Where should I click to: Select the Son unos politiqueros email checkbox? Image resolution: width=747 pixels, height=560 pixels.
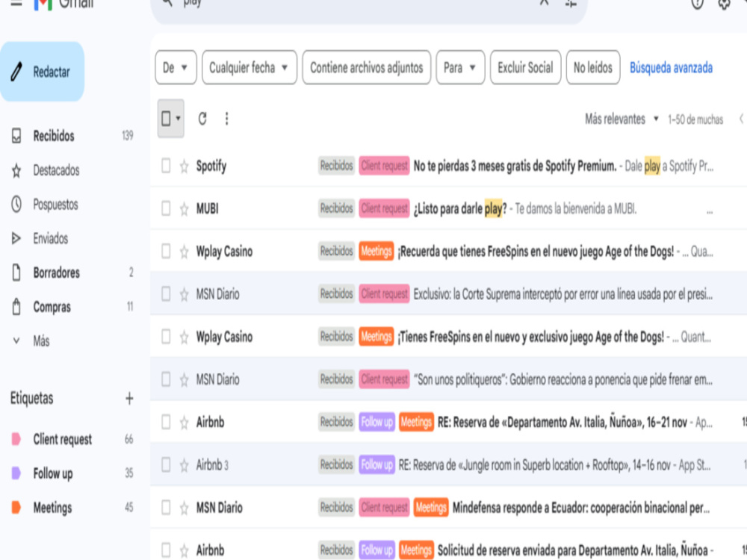click(166, 379)
